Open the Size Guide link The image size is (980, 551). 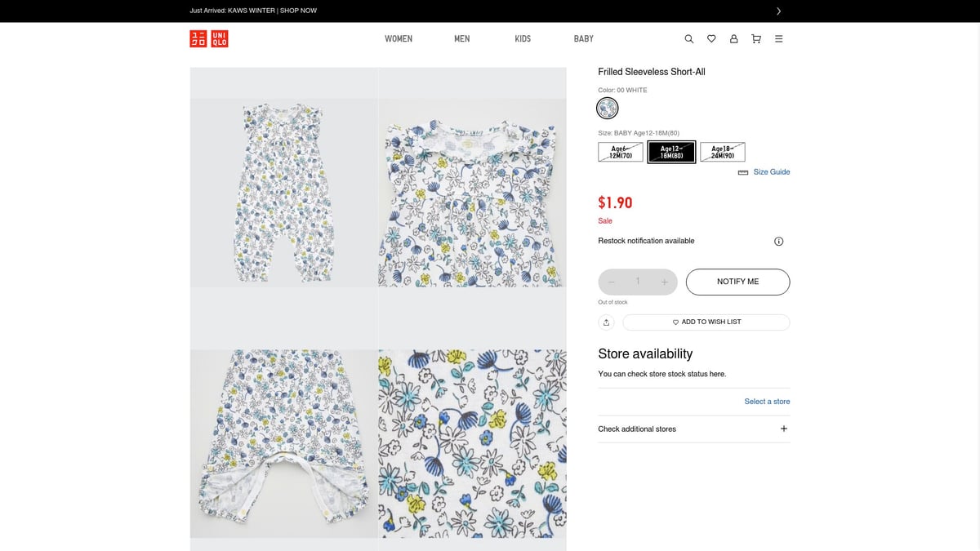tap(771, 172)
